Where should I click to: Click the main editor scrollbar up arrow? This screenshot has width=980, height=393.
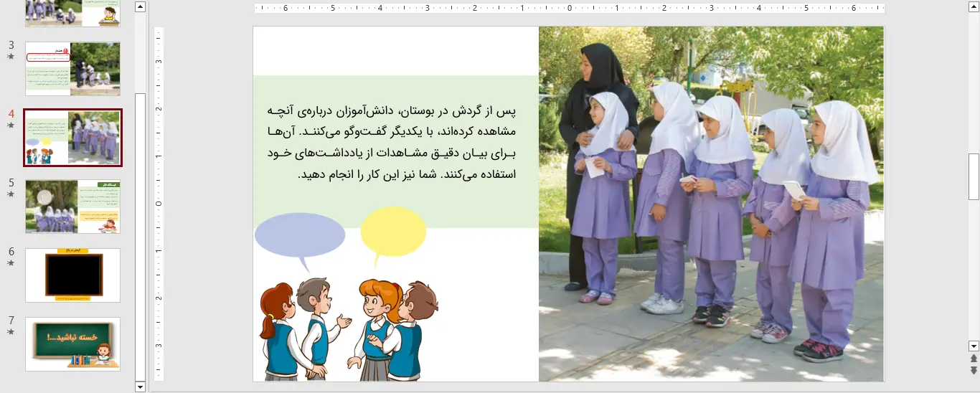click(974, 6)
